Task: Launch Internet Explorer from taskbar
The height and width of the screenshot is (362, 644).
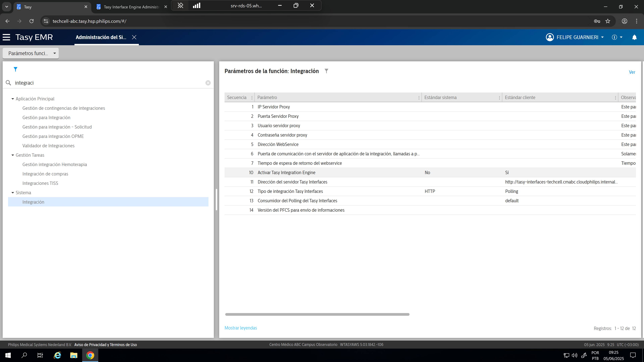Action: [x=58, y=355]
